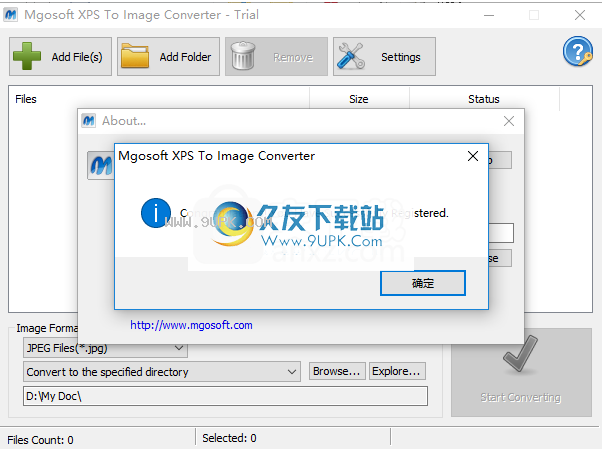The height and width of the screenshot is (449, 602).
Task: Click the green plus icon
Action: click(26, 56)
